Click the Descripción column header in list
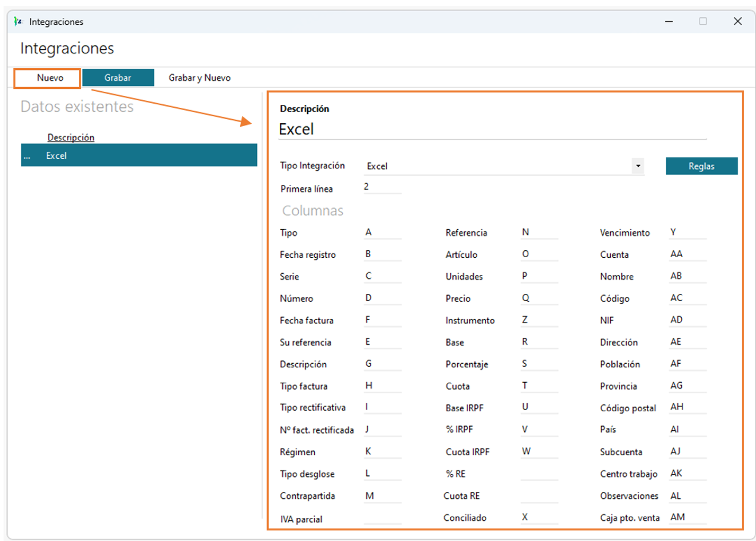 (x=71, y=137)
